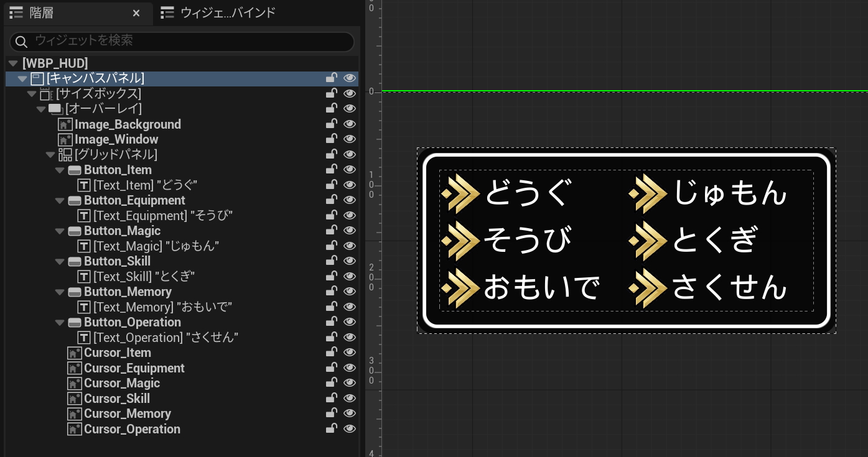Lock the Button_Skill widget

coord(332,261)
